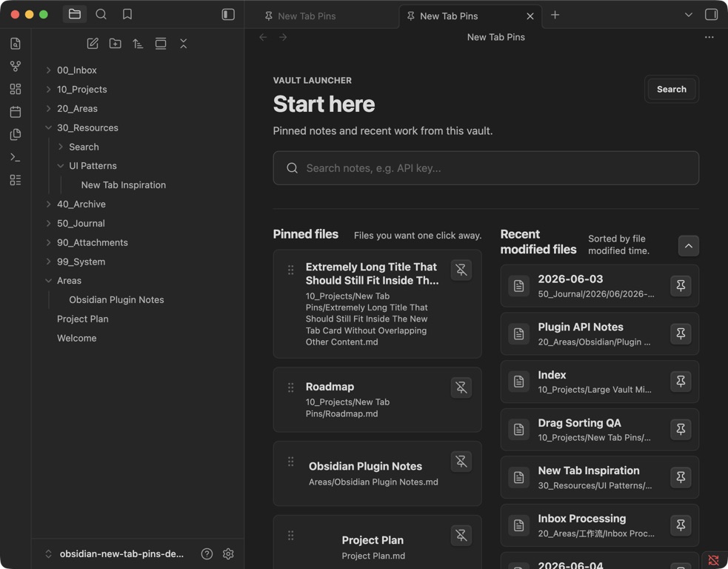Expand the 40_Archive folder

coord(48,204)
